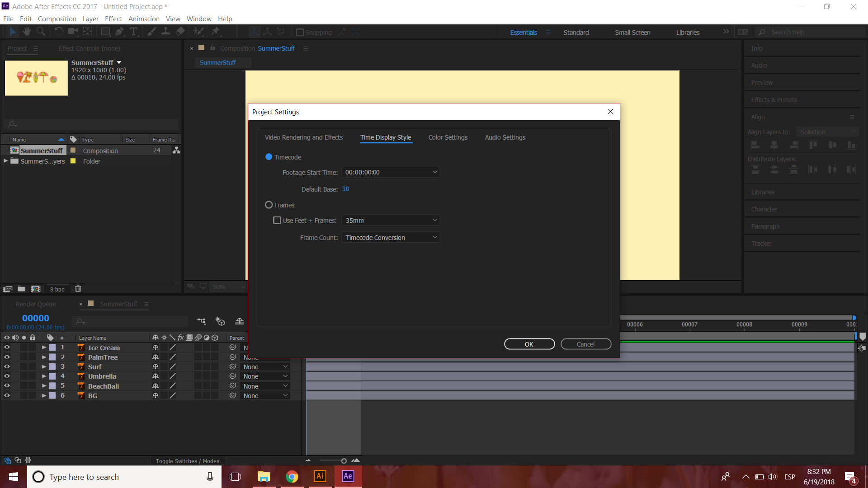This screenshot has width=868, height=488.
Task: Expand the Footage Start Time dropdown
Action: click(434, 172)
